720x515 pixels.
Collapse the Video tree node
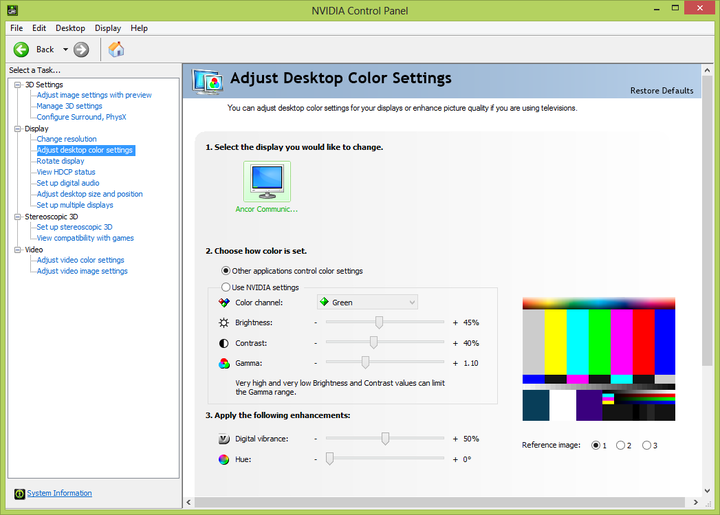[x=17, y=250]
